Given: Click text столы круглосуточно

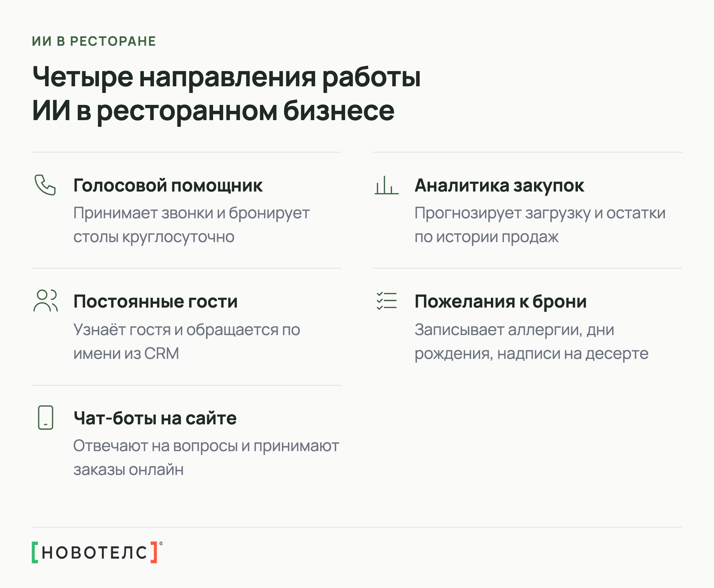Looking at the screenshot, I should point(154,237).
